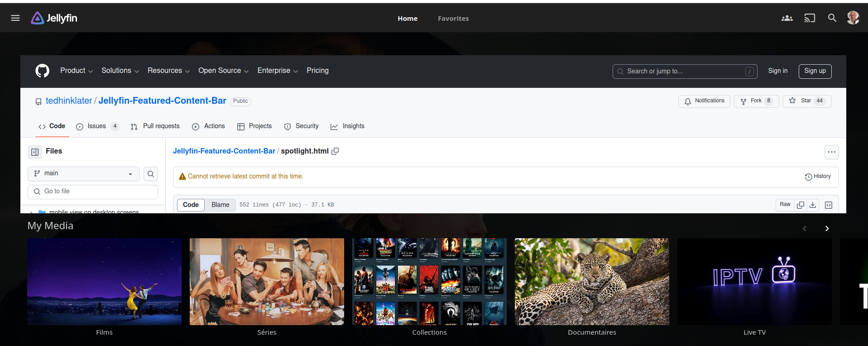Open the Issues tab
Viewport: 868px width, 346px height.
point(97,126)
